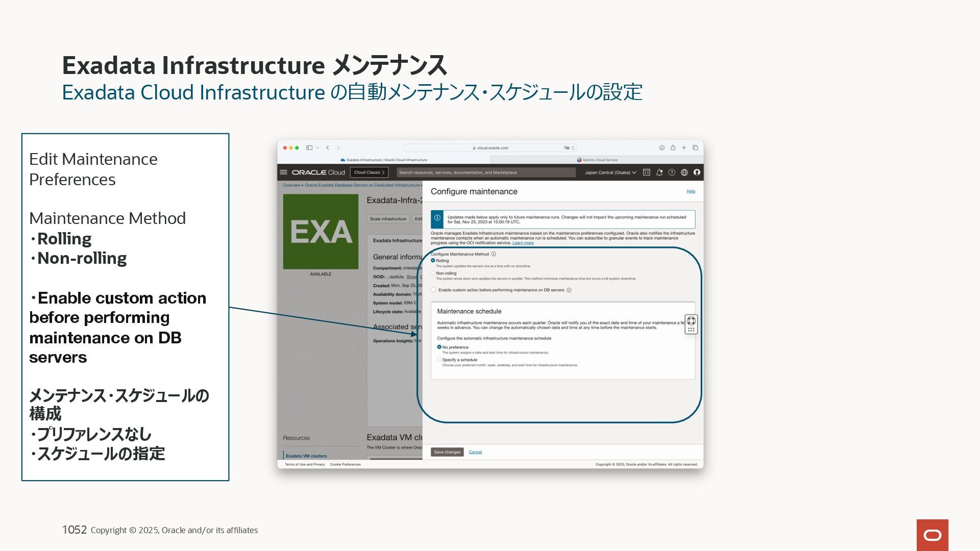Open Cloud Shell developer tools icon

click(646, 172)
